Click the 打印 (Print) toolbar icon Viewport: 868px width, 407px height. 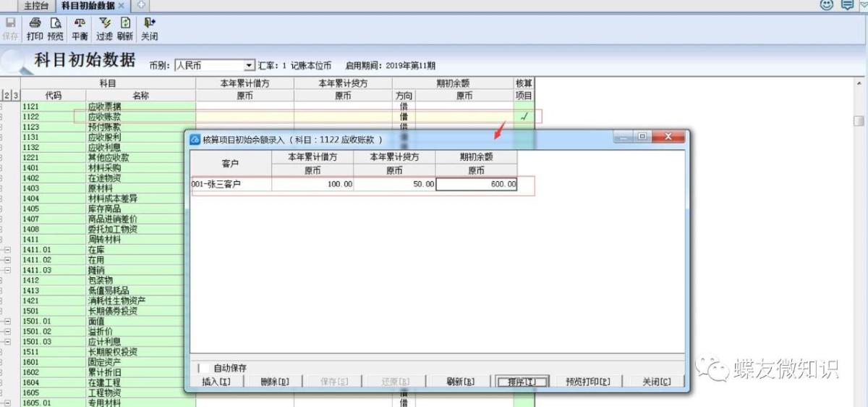[34, 28]
